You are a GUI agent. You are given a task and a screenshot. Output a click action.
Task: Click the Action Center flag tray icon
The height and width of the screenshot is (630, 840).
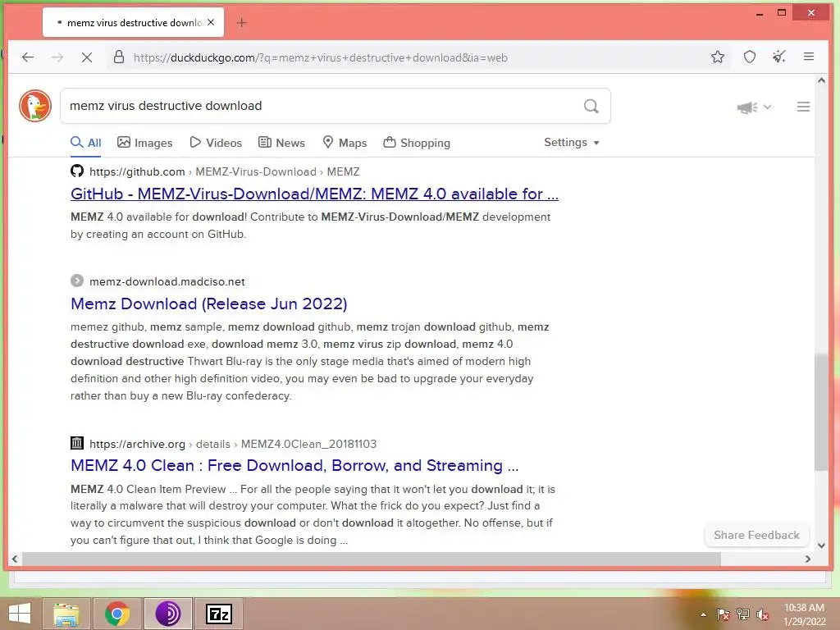[724, 614]
